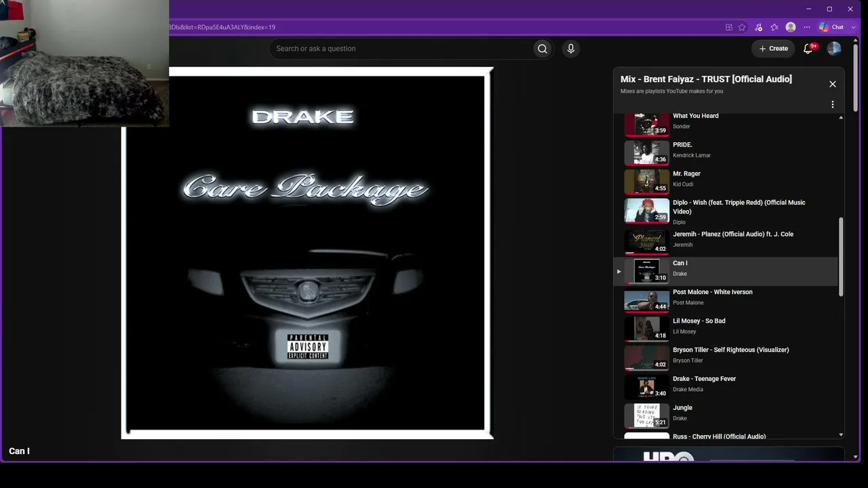Select the 'Mr. Rager' playlist title
This screenshot has width=868, height=488.
click(686, 174)
